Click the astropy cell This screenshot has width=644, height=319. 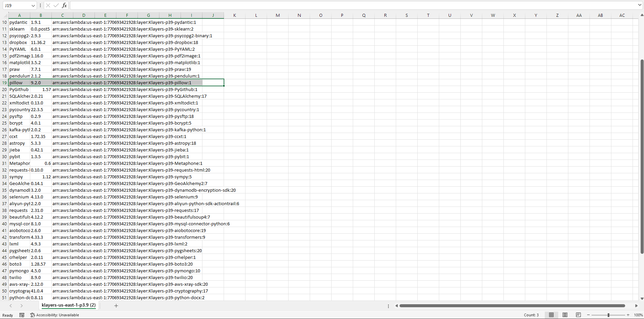point(20,143)
